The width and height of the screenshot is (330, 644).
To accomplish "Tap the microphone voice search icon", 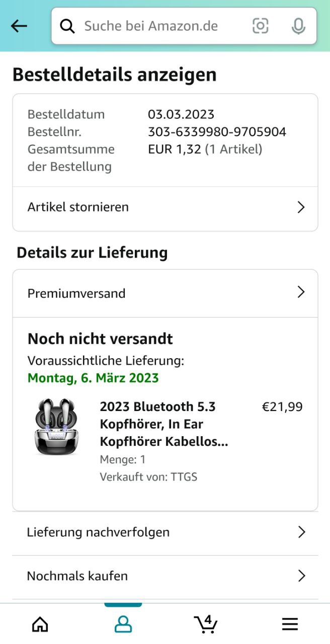I will coord(298,26).
